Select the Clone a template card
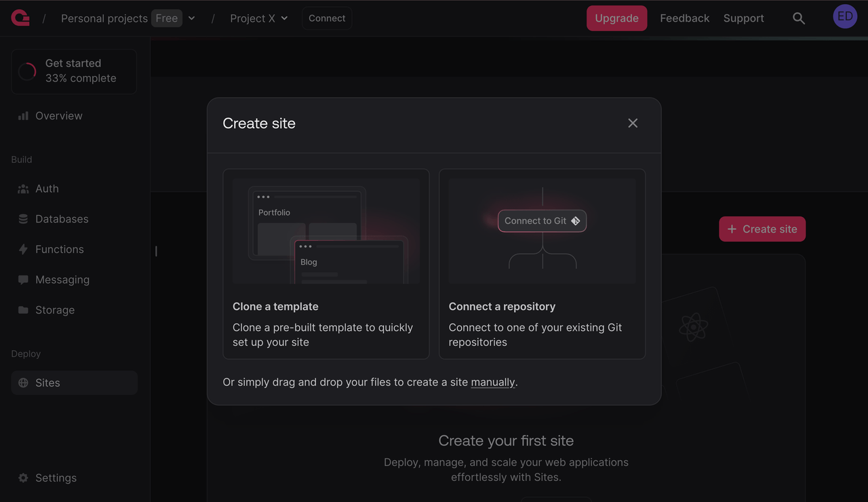 click(325, 264)
